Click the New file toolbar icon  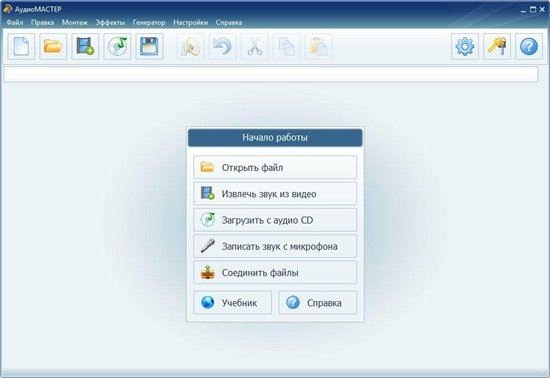point(21,47)
